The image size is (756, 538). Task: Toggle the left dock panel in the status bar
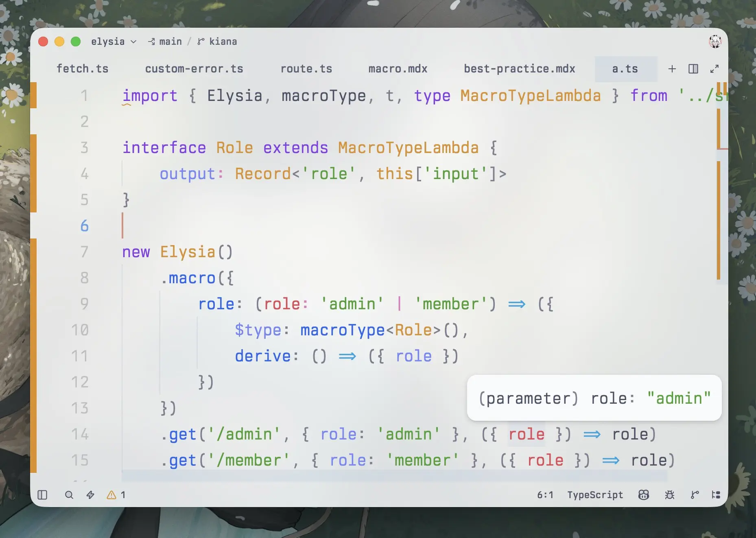[42, 495]
